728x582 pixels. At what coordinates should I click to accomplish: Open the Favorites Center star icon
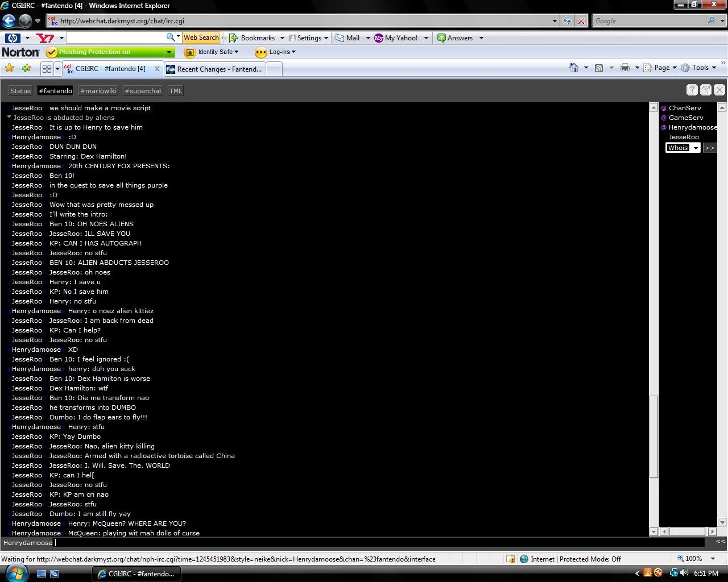tap(9, 68)
